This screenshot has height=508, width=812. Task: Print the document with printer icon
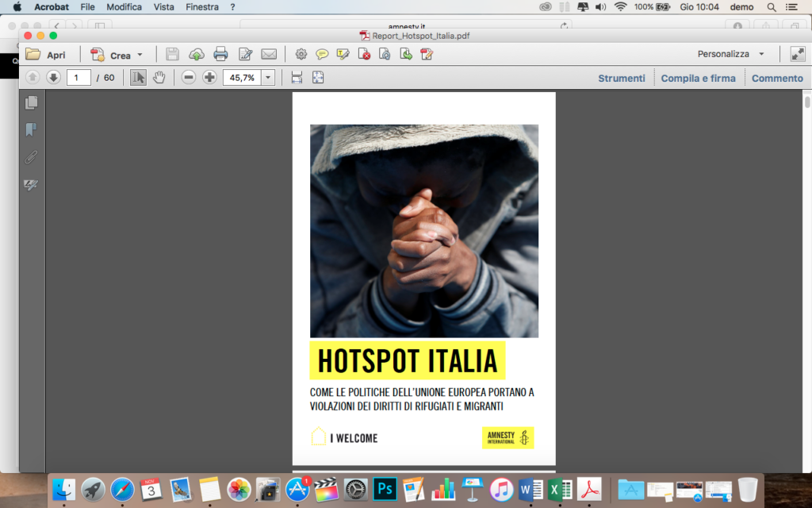tap(220, 54)
